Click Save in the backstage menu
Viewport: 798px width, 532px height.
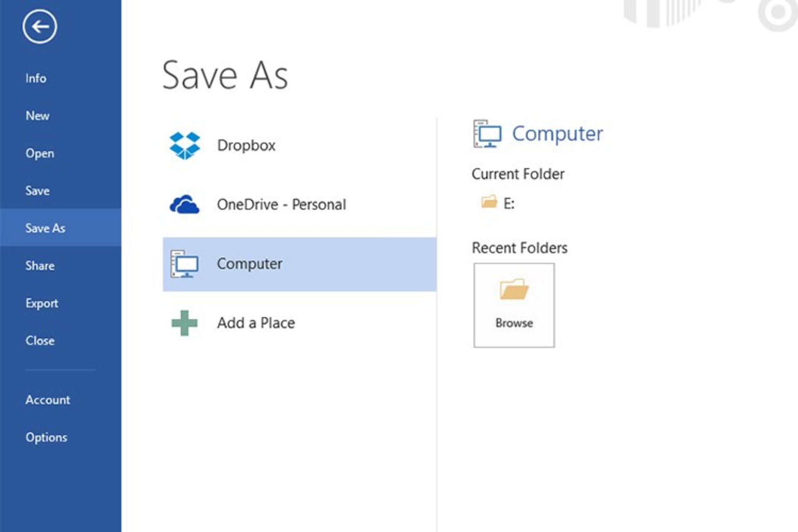pyautogui.click(x=37, y=191)
